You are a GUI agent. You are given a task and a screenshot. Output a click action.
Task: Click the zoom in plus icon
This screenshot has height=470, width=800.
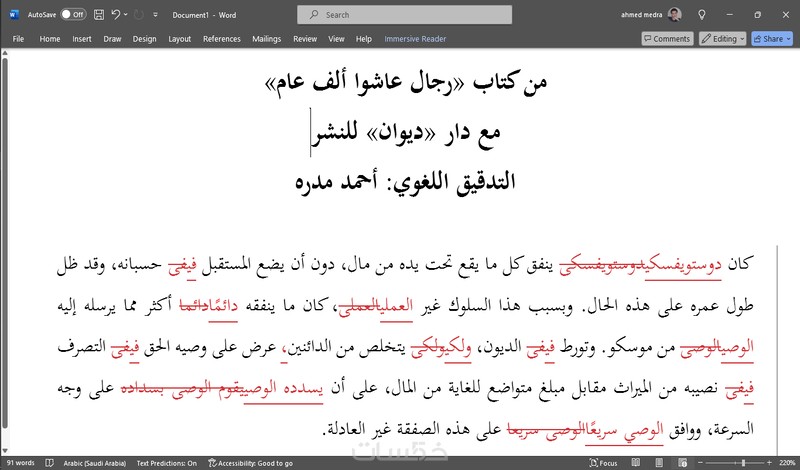(x=769, y=463)
